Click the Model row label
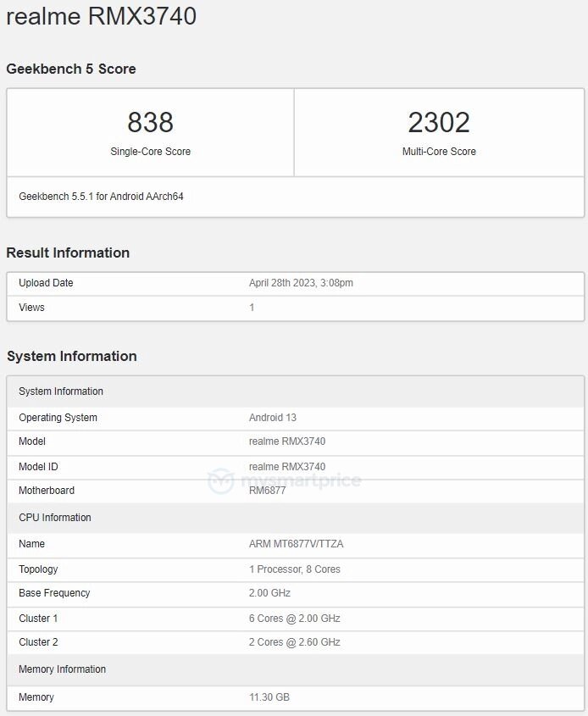 click(32, 441)
